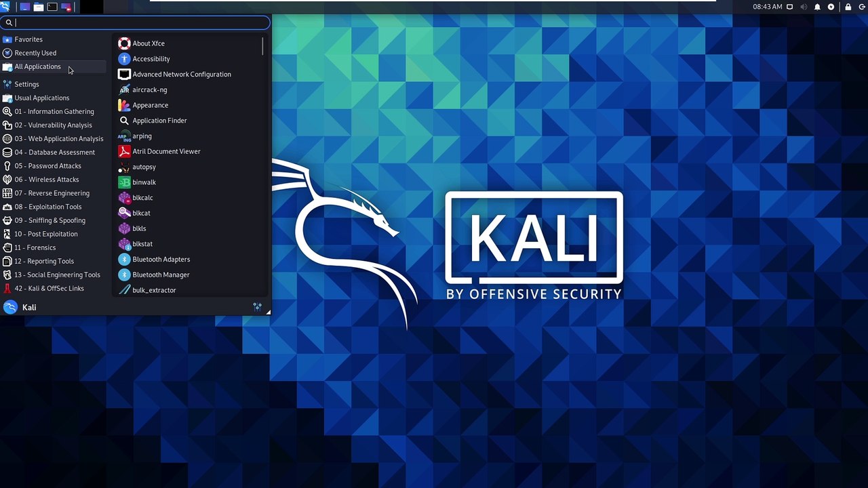The height and width of the screenshot is (488, 868).
Task: Launch blkstat entry
Action: pyautogui.click(x=187, y=244)
